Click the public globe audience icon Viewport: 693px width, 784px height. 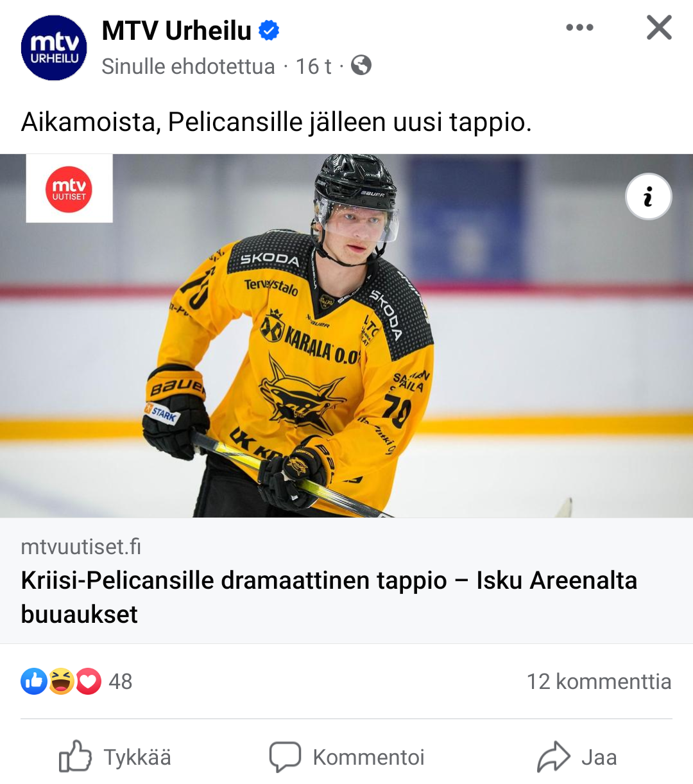point(361,65)
